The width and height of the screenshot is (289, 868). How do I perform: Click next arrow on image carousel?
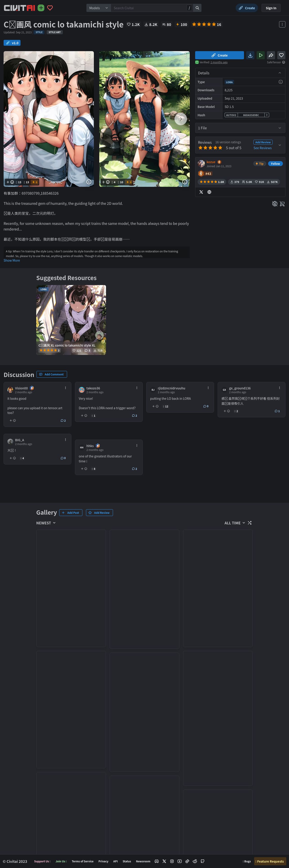181,119
